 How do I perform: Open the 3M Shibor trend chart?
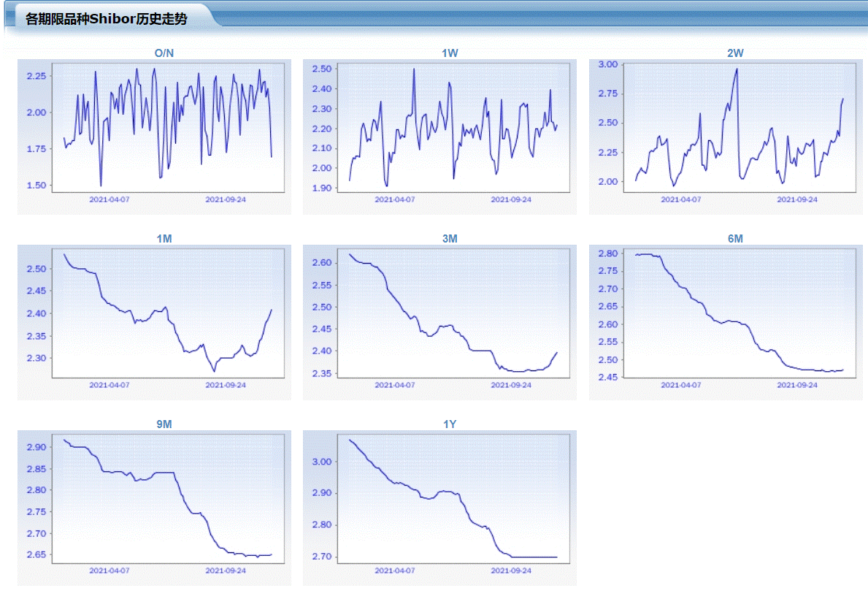(439, 322)
